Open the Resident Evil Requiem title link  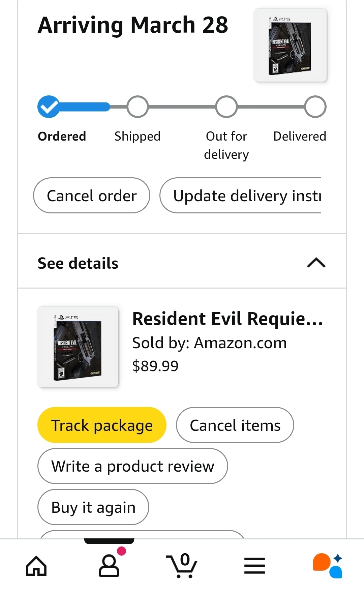[227, 319]
